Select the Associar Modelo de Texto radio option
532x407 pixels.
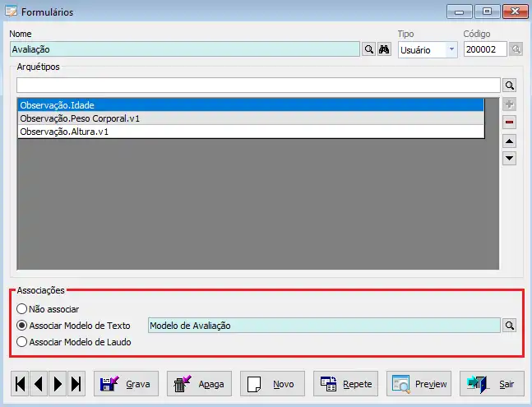point(73,326)
